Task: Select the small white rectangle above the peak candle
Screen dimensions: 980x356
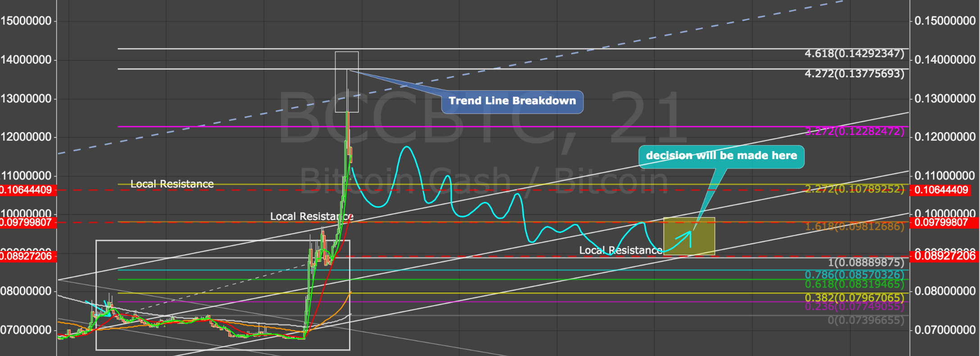Action: [347, 82]
